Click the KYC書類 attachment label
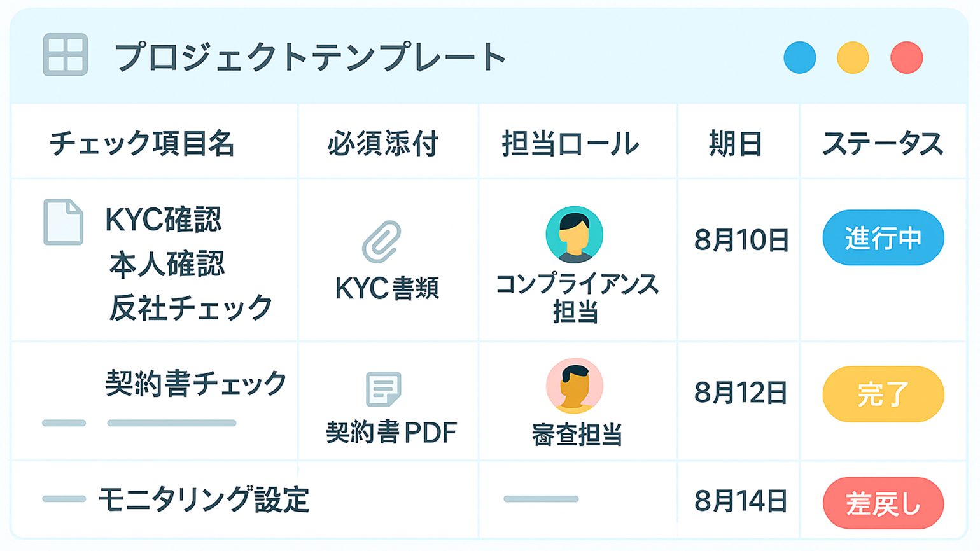The image size is (980, 551). [x=387, y=288]
